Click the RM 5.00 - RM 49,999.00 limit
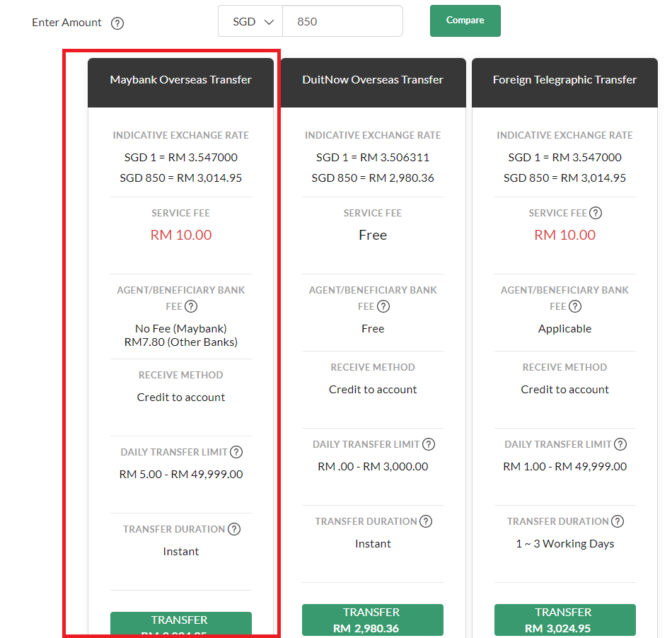672x638 pixels. [x=181, y=475]
